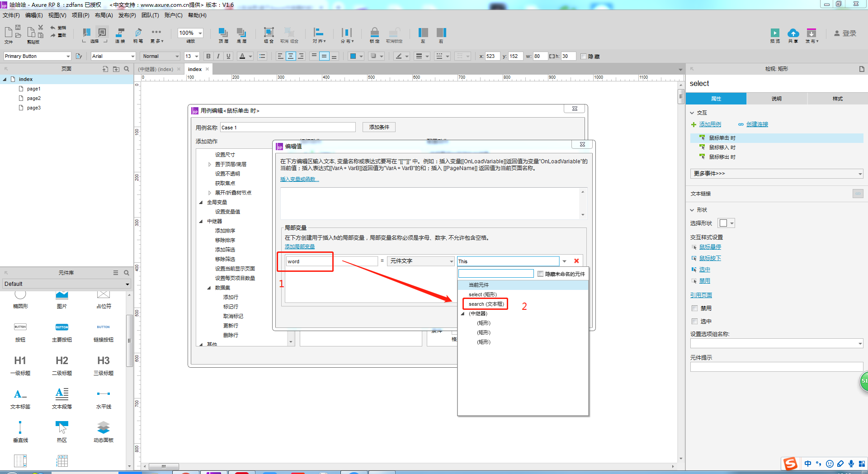Click the 锁定 lock icon
868x474 pixels.
[374, 33]
